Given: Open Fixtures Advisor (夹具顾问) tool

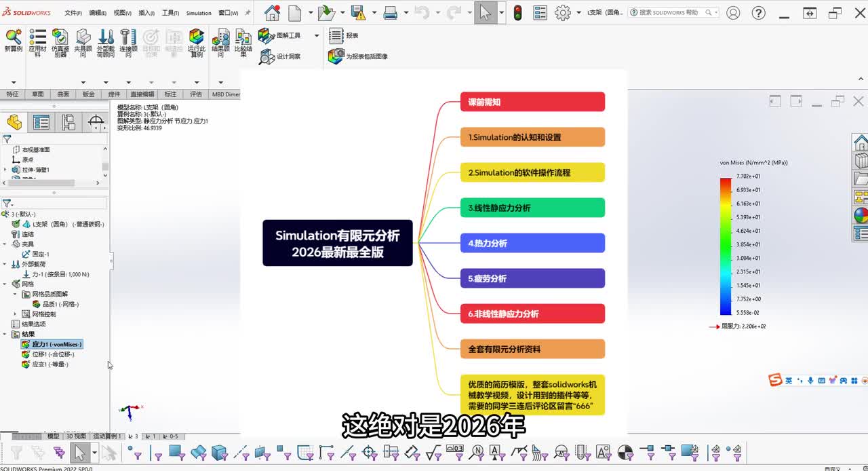Looking at the screenshot, I should pos(83,42).
